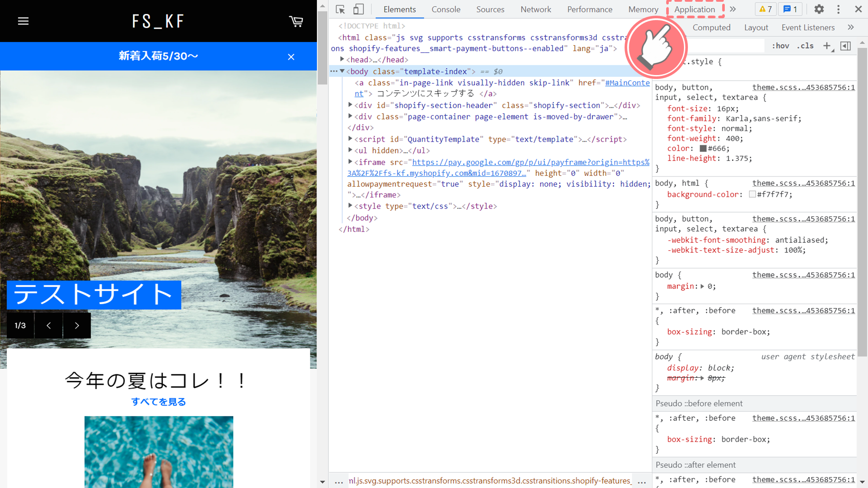This screenshot has width=868, height=488.
Task: Open the #MainContent href link
Action: [x=627, y=82]
